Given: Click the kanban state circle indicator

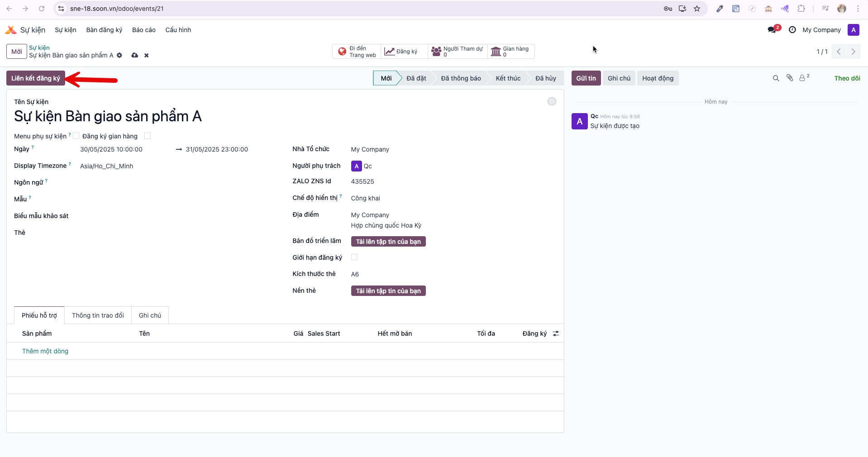Looking at the screenshot, I should coord(552,101).
